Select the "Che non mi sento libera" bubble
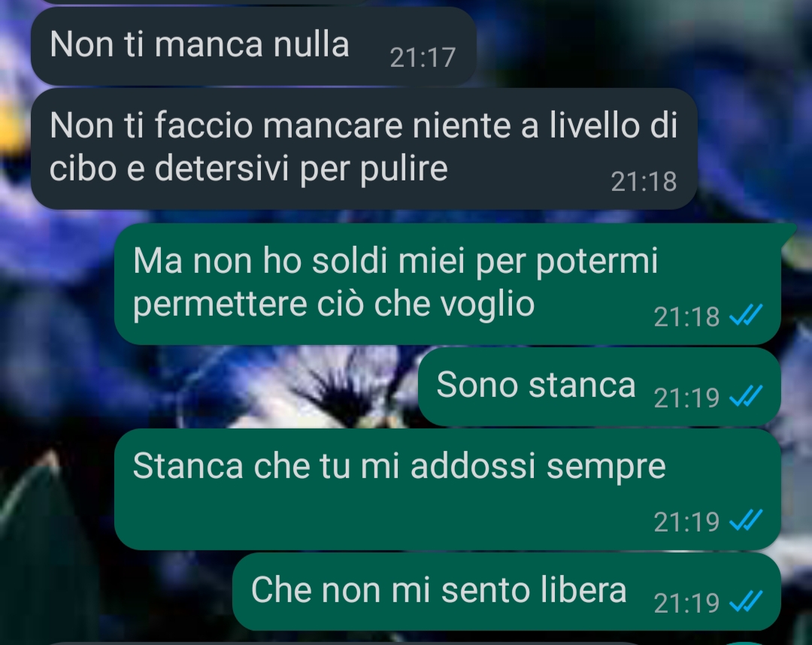The height and width of the screenshot is (645, 812). pos(507,592)
